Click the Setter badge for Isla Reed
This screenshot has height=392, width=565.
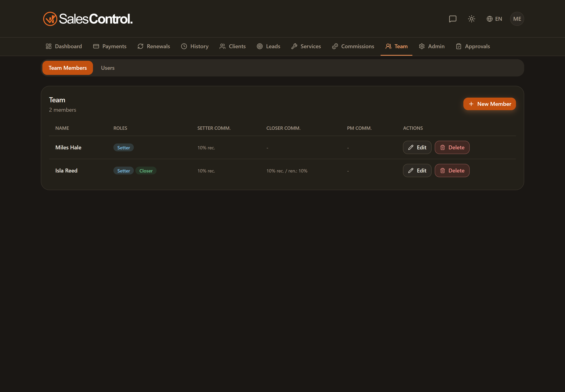123,171
